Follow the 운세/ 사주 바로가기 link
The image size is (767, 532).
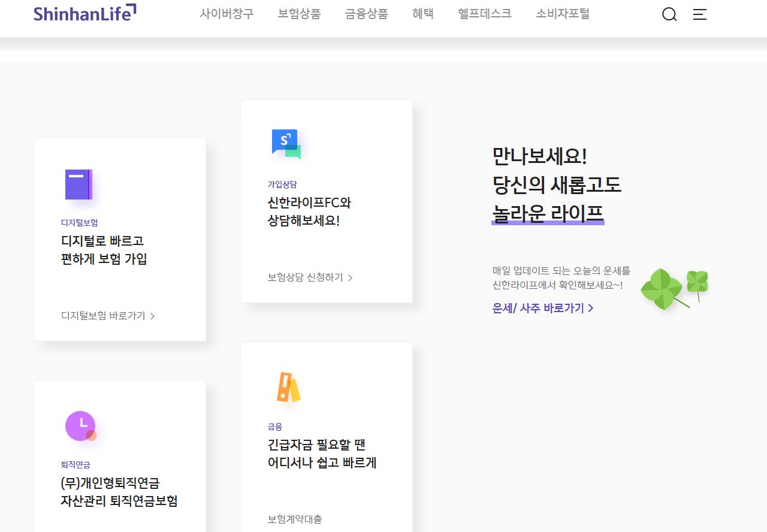click(543, 308)
